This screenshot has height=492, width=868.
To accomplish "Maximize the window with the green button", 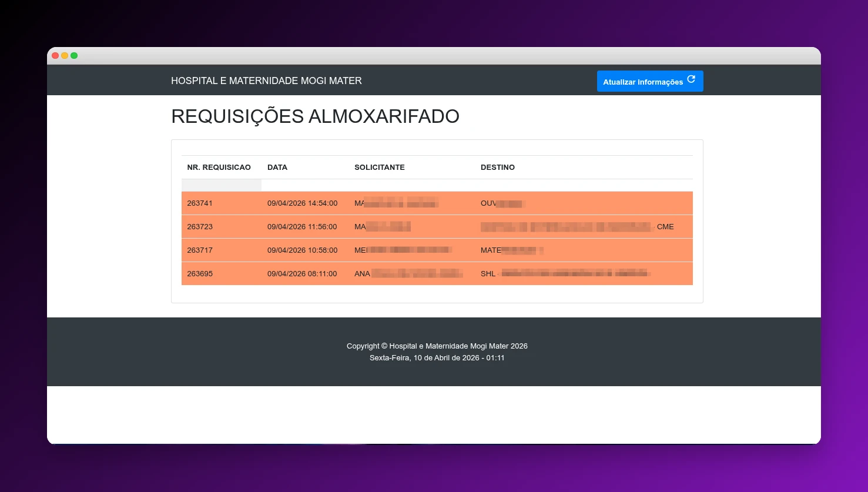I will (74, 56).
